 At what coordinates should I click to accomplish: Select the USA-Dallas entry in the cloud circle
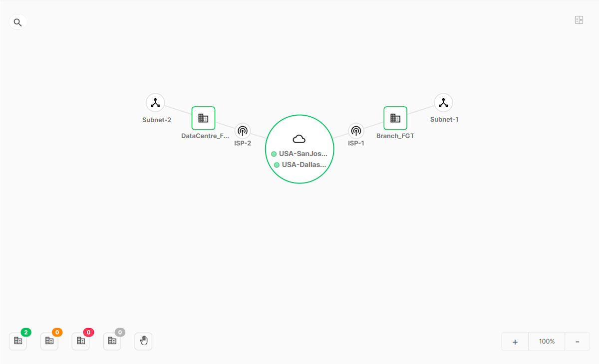click(x=299, y=165)
